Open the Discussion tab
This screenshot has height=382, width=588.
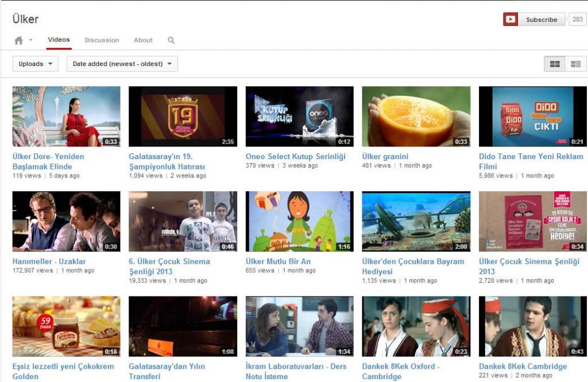click(102, 40)
